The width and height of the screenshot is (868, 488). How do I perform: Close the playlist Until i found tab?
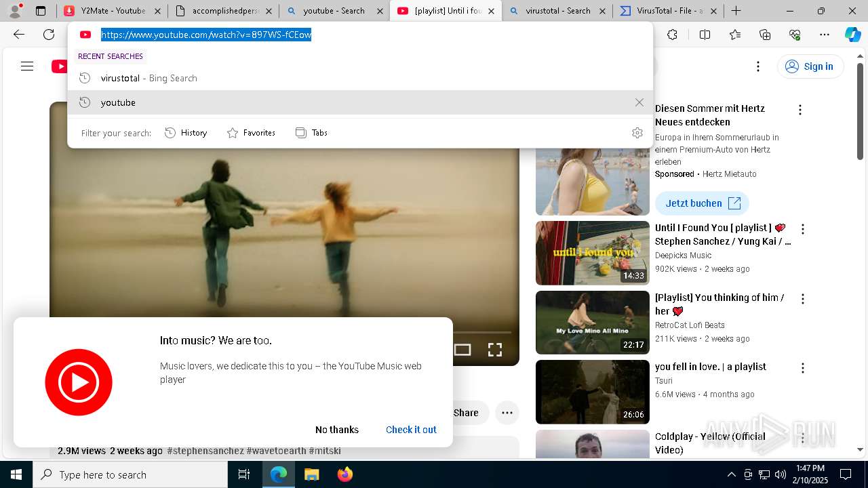click(491, 11)
